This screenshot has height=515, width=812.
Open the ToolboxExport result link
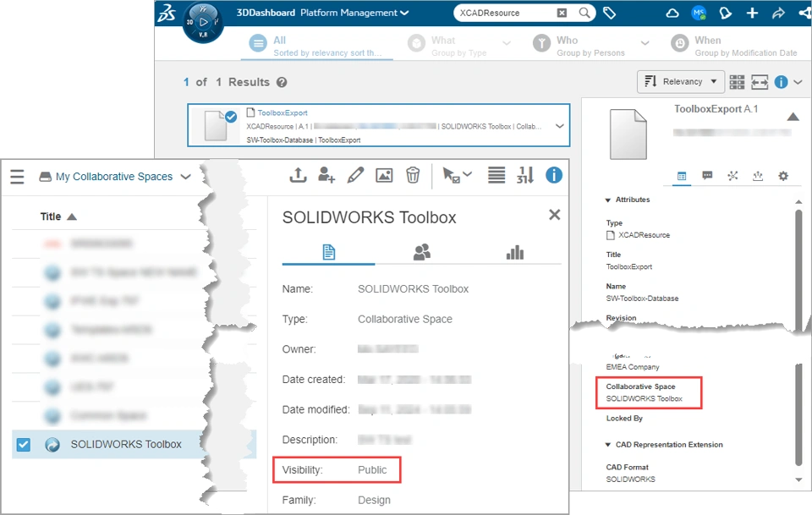point(283,112)
